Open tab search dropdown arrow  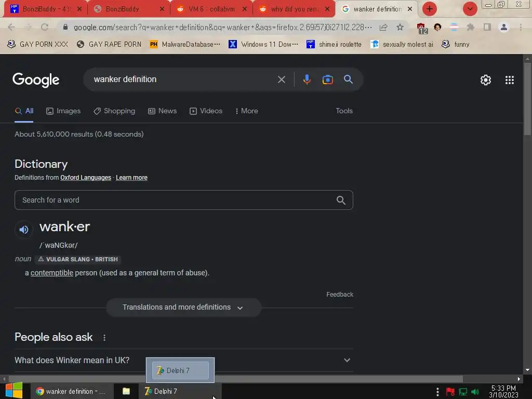[x=470, y=9]
